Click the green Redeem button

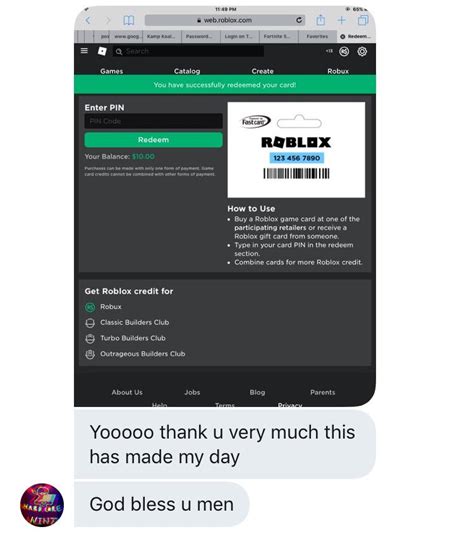[x=153, y=140]
